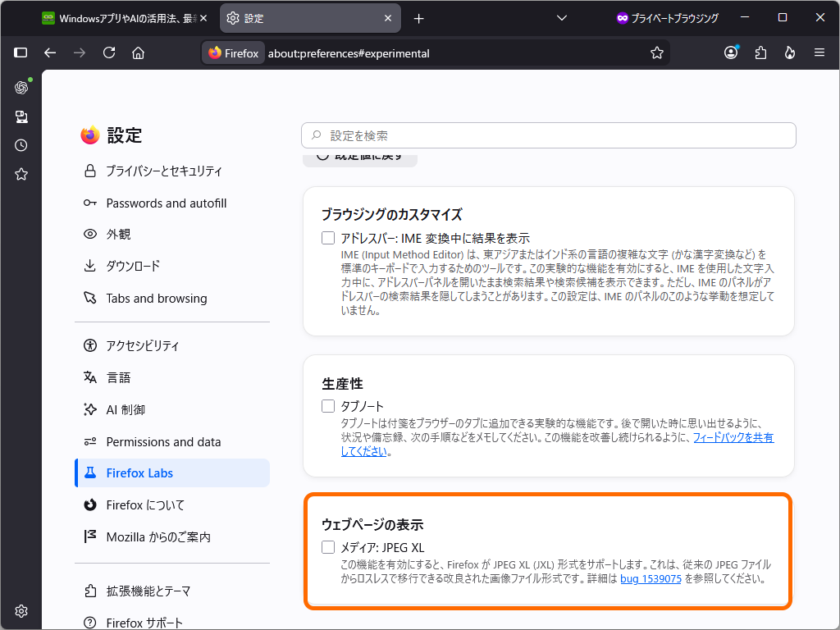
Task: Click the ブラウジングのカスタマイズ heading
Action: click(x=391, y=215)
